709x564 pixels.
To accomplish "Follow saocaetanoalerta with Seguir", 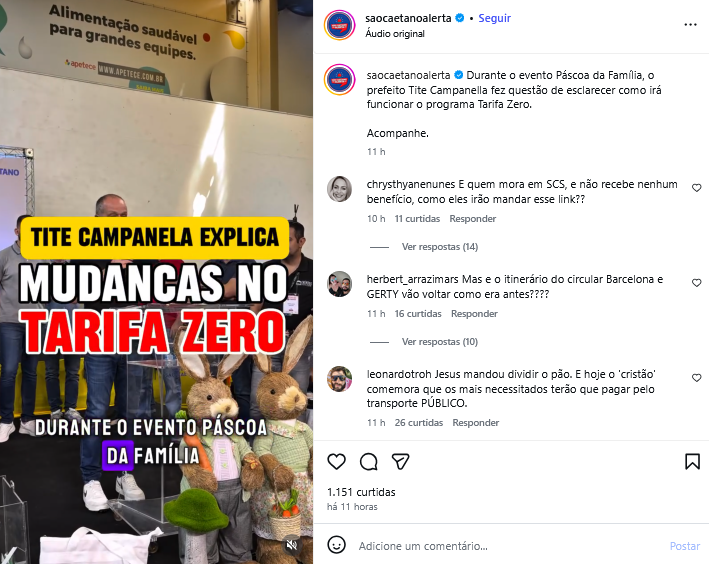I will [494, 18].
